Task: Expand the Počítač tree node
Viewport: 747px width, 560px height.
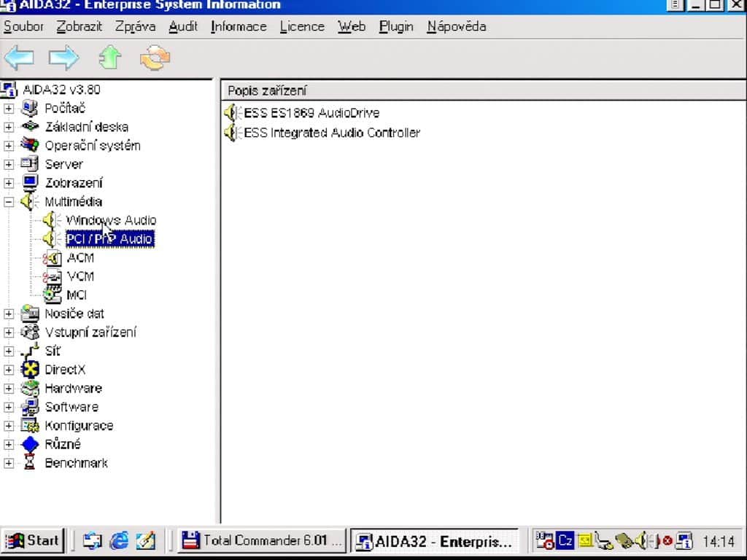Action: coord(9,109)
